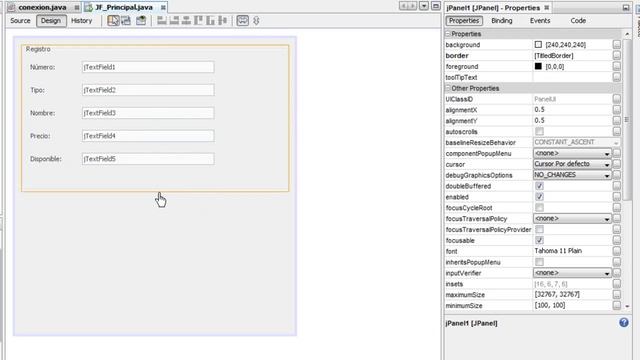Click the black foreground color swatch
This screenshot has width=640, height=360.
pos(538,66)
